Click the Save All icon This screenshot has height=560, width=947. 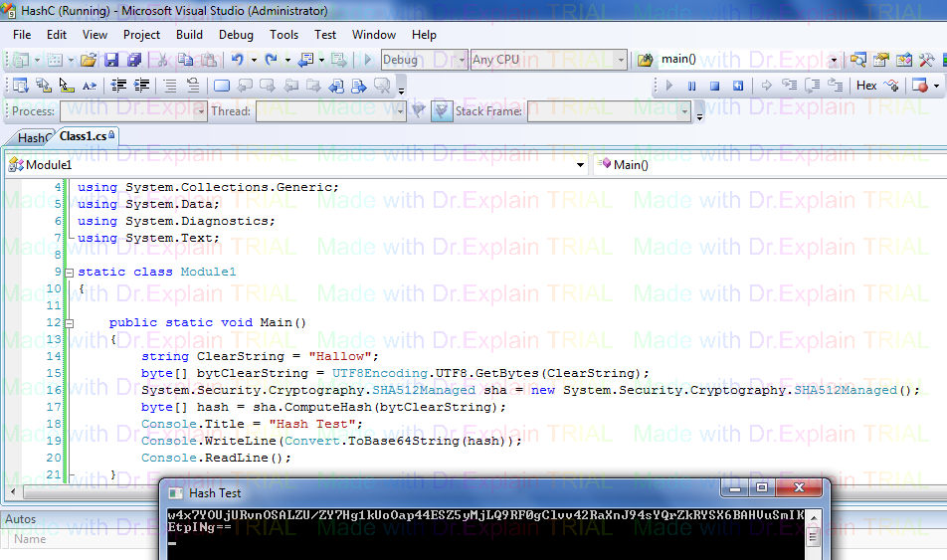point(133,60)
